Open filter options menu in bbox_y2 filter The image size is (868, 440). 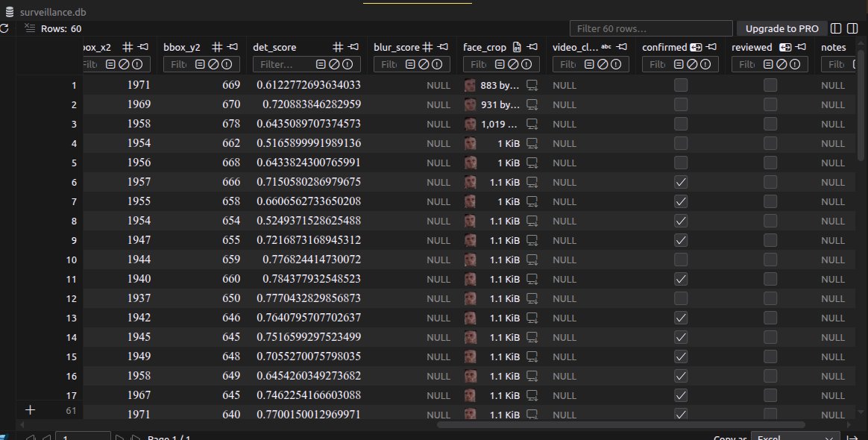[x=200, y=64]
